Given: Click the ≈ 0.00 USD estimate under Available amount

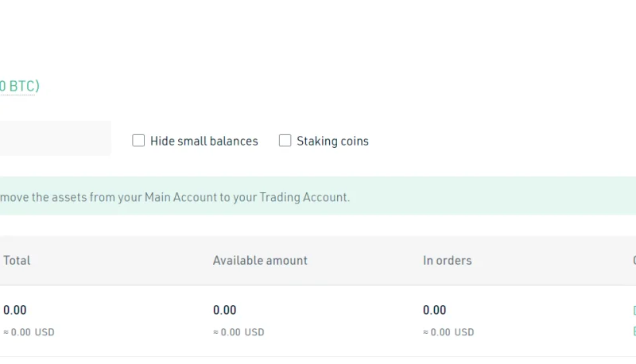Looking at the screenshot, I should coord(238,332).
